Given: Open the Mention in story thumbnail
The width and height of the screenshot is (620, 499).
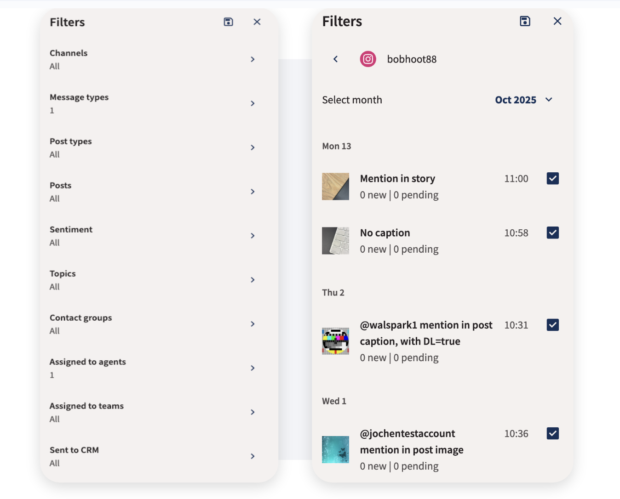Looking at the screenshot, I should pyautogui.click(x=335, y=186).
